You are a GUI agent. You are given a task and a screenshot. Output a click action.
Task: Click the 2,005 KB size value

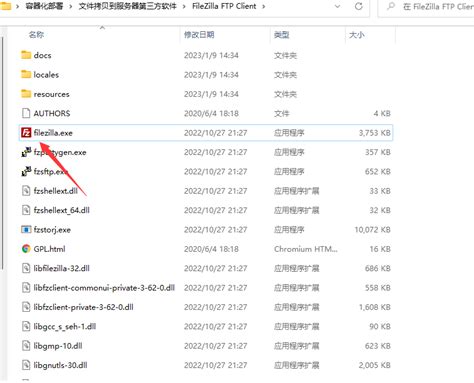374,365
